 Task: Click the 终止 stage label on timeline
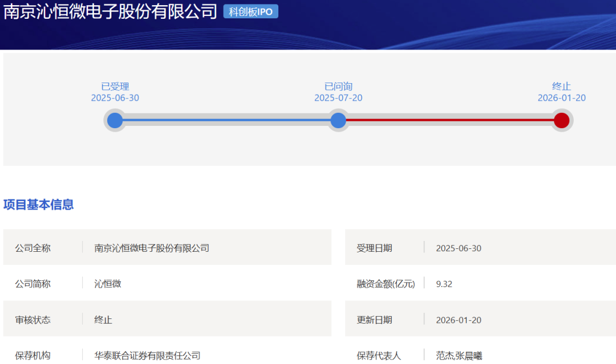(x=561, y=86)
